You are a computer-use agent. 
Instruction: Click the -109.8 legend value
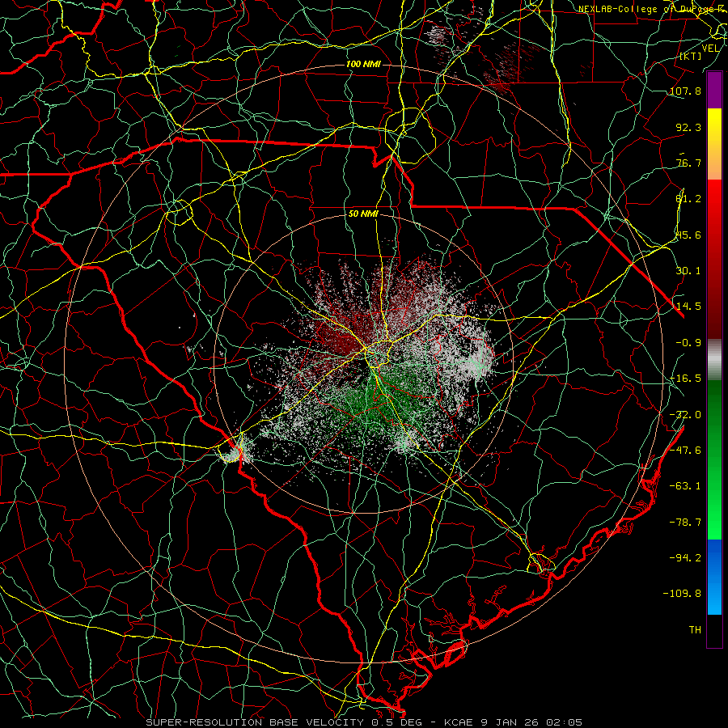coord(682,594)
